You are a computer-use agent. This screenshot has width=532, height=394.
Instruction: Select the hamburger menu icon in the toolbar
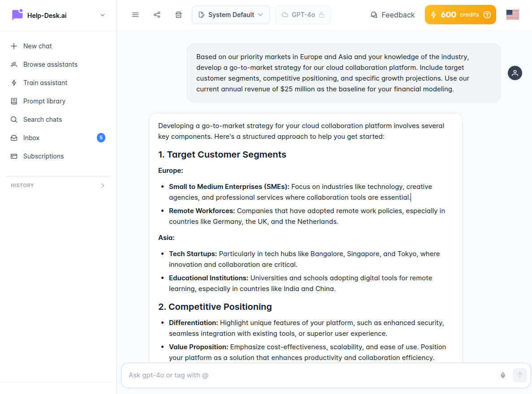pos(135,14)
